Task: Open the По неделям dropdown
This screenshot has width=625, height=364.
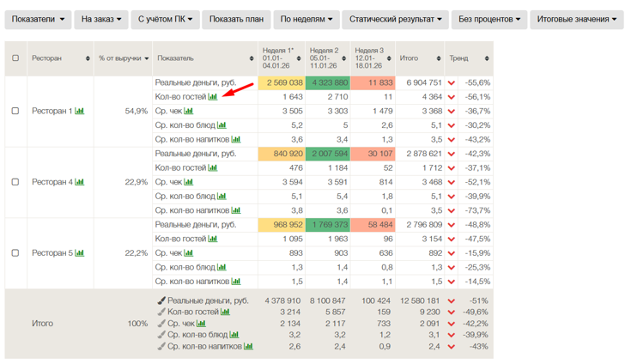Action: point(306,19)
